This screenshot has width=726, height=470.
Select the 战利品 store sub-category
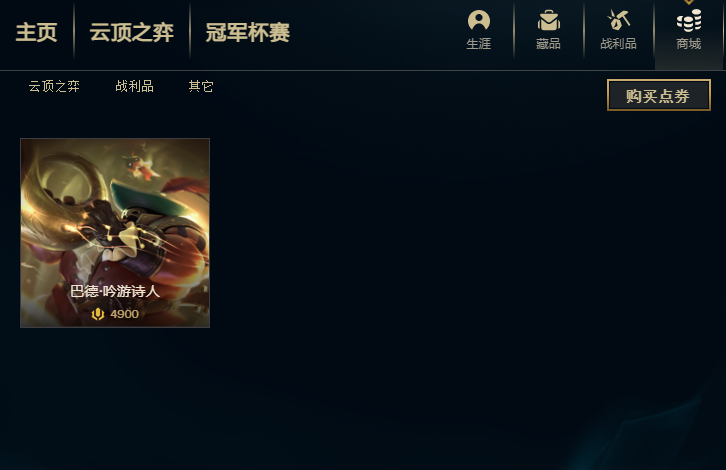pyautogui.click(x=134, y=86)
